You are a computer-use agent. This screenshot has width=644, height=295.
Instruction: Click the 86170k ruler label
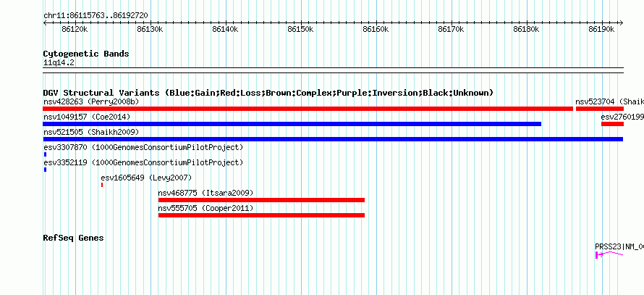tap(451, 29)
